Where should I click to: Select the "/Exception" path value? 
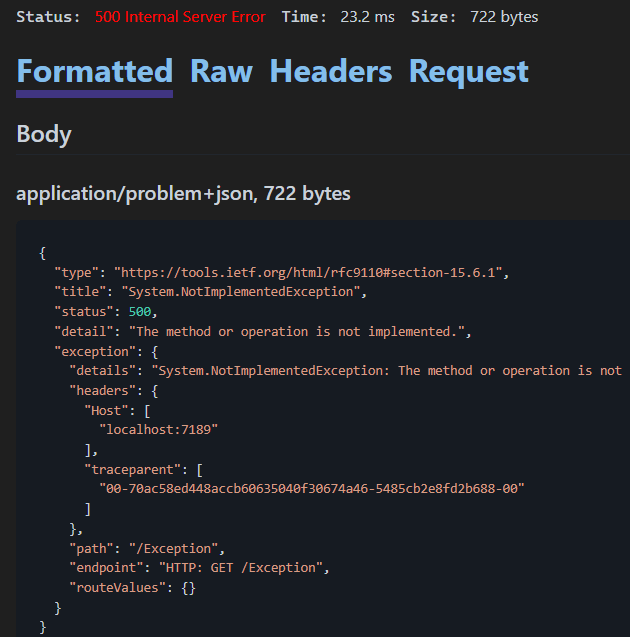[x=174, y=549]
